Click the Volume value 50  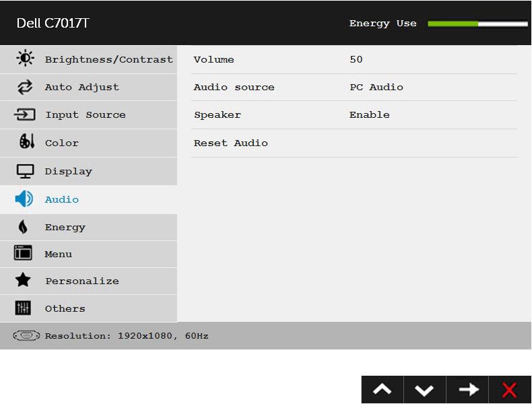pos(356,59)
